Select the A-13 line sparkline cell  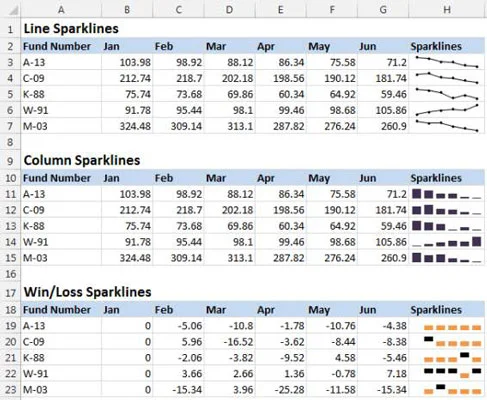[447, 62]
